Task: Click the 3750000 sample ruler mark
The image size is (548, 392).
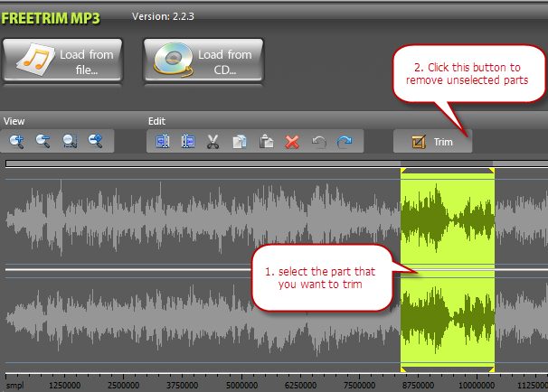Action: click(x=182, y=386)
